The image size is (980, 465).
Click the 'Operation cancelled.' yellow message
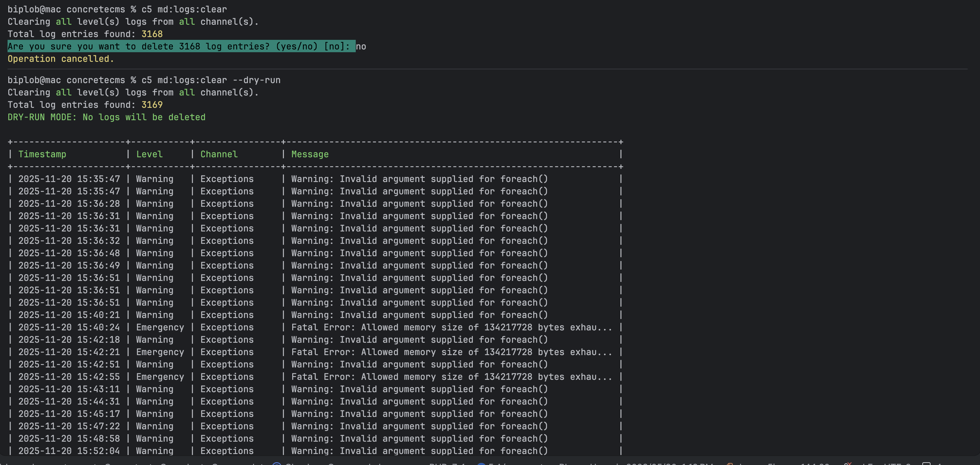click(61, 59)
